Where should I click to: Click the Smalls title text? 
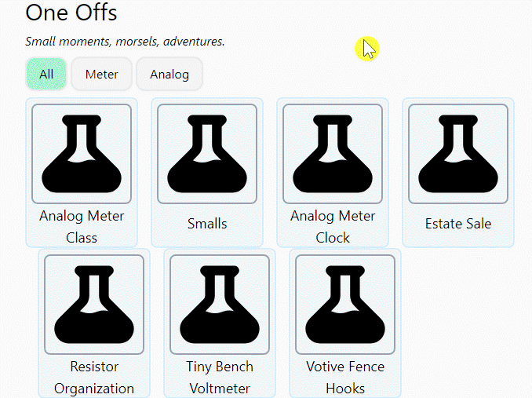click(207, 224)
